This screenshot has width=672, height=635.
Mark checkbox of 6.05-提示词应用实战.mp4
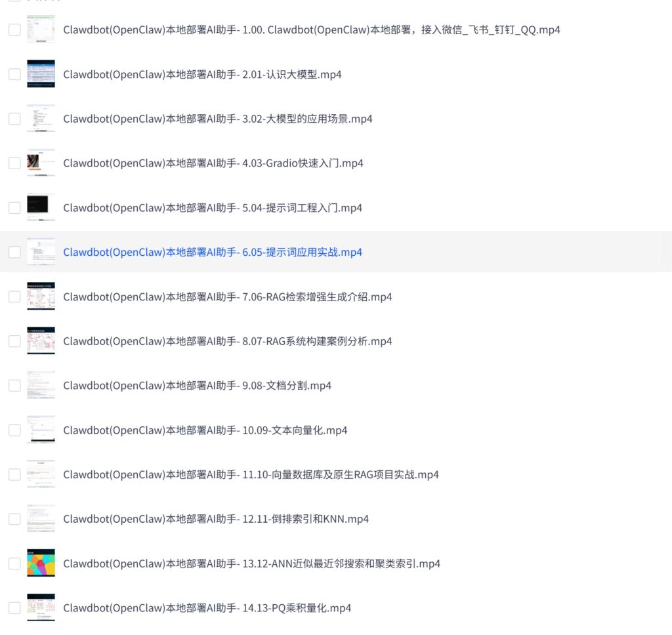(14, 252)
